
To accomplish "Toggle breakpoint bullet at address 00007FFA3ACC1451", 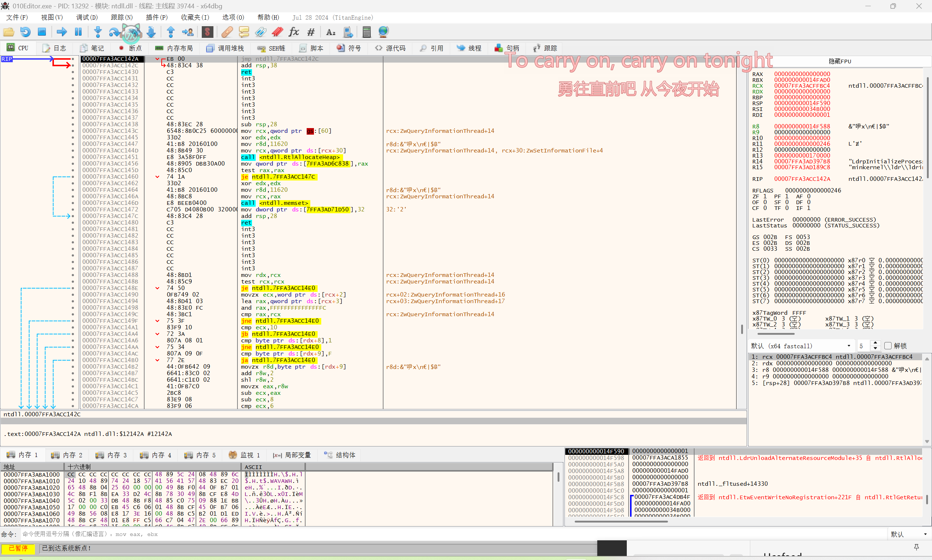I will 73,157.
